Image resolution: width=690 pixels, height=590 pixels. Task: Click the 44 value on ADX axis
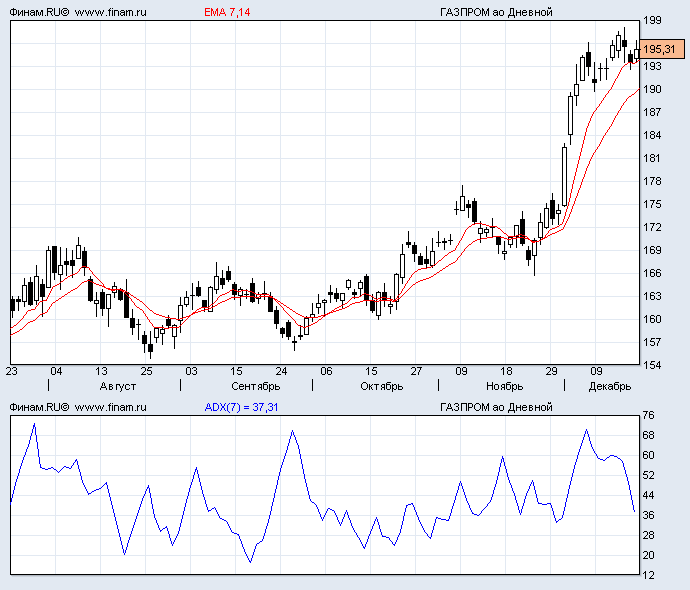pyautogui.click(x=649, y=495)
